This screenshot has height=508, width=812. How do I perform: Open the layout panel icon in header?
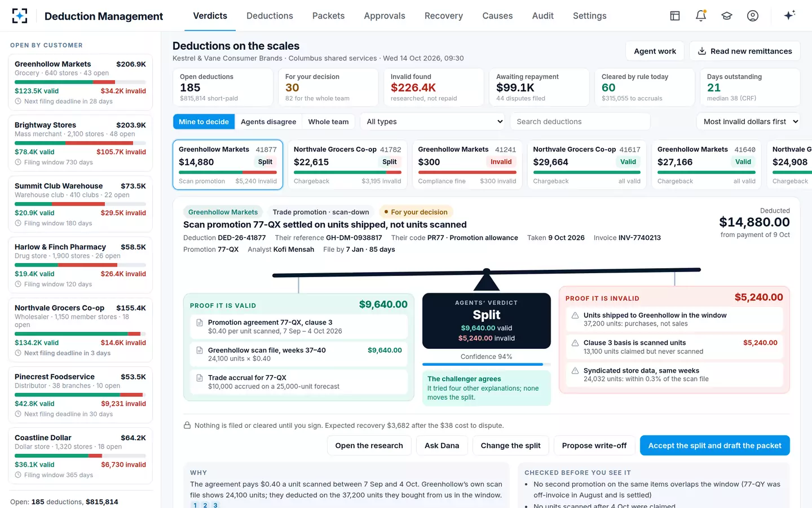[675, 16]
